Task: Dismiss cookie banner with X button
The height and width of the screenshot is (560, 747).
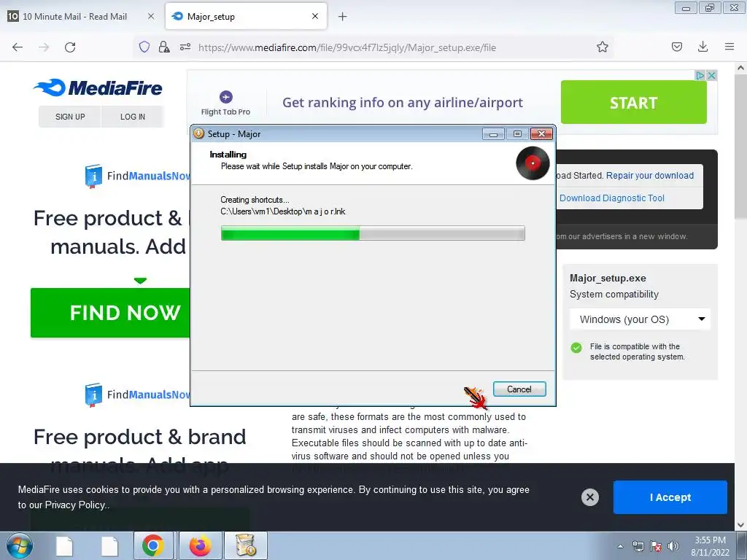Action: 589,497
